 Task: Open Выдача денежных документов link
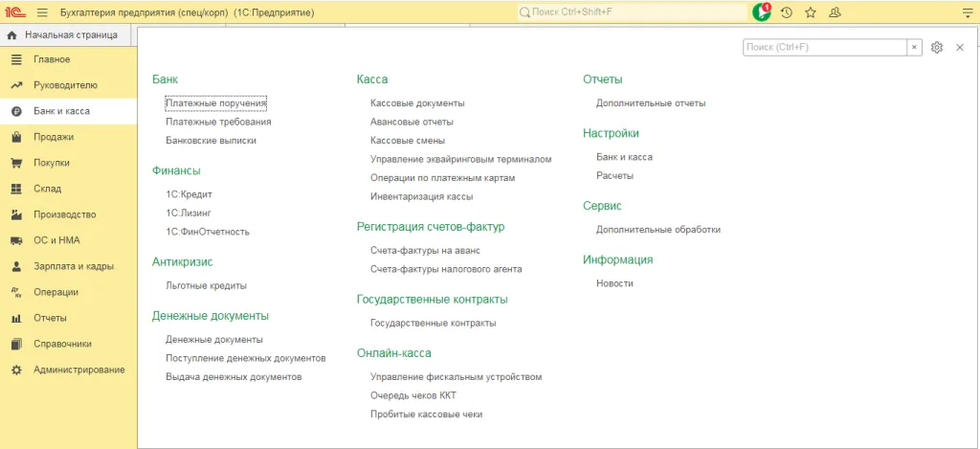point(234,376)
